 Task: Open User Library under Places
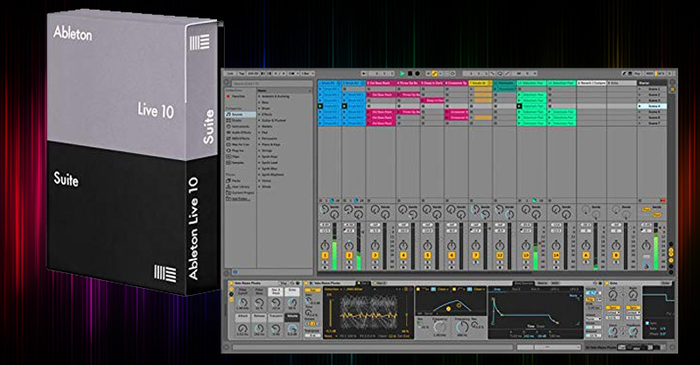tap(240, 187)
